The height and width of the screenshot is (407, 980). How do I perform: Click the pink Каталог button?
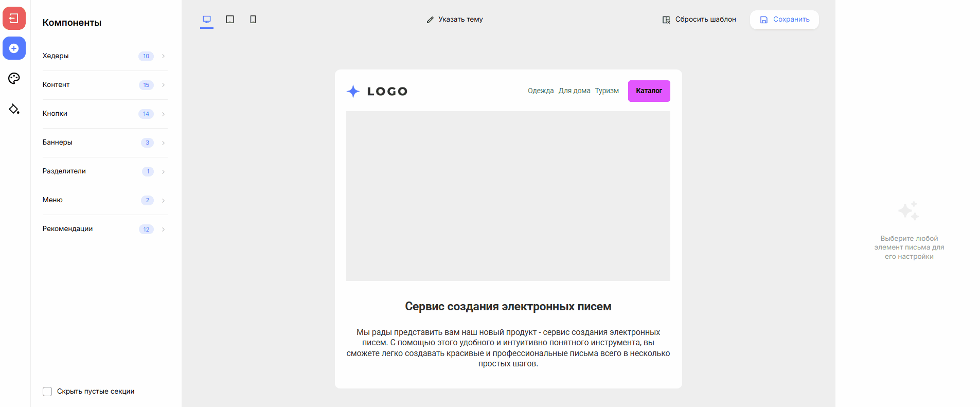(x=649, y=91)
